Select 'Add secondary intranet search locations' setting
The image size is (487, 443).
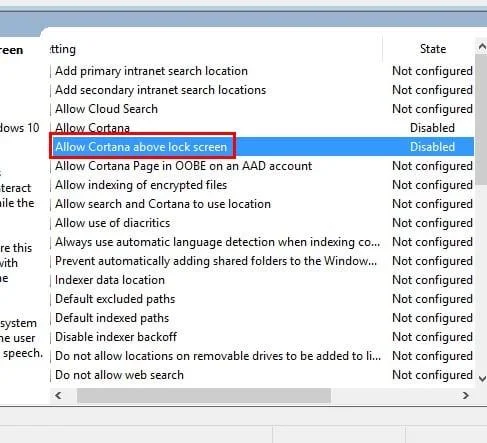point(160,90)
